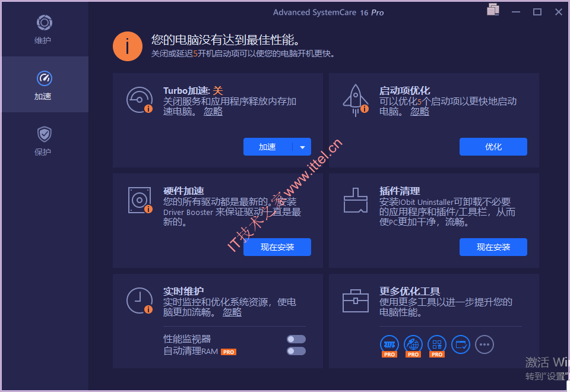Click the 硬件加速 title text

(183, 191)
